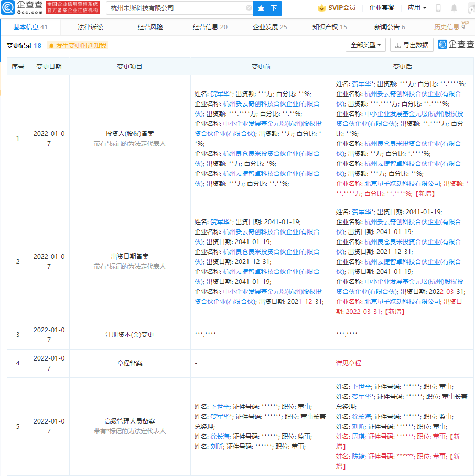Click the 变更记录 18 heading
The image size is (475, 476).
click(24, 46)
